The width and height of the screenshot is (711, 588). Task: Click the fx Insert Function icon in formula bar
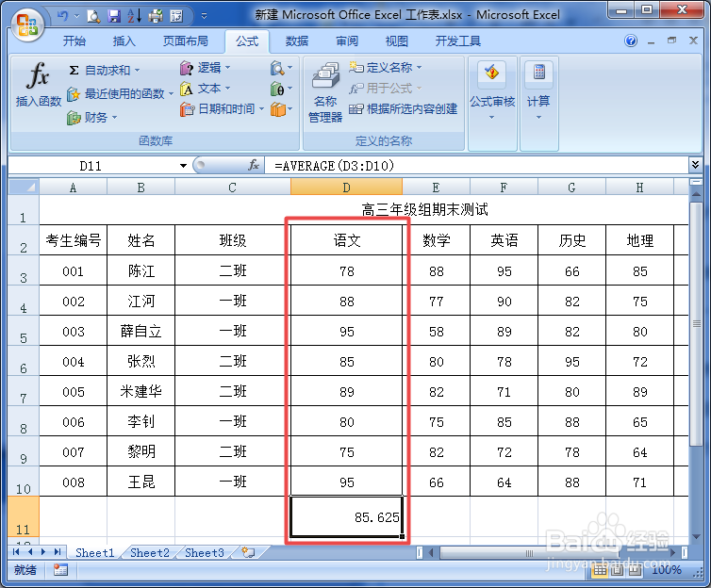[254, 165]
